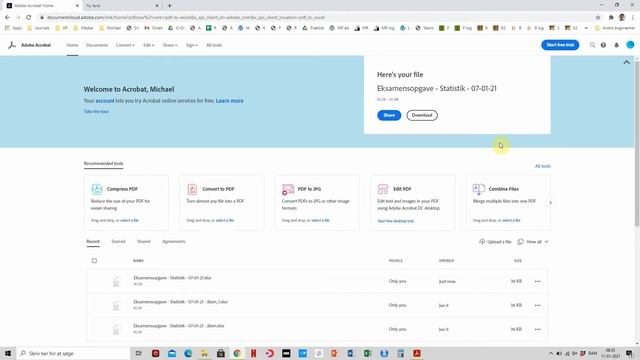
Task: Open more options for second listed xlsx file
Action: 538,305
